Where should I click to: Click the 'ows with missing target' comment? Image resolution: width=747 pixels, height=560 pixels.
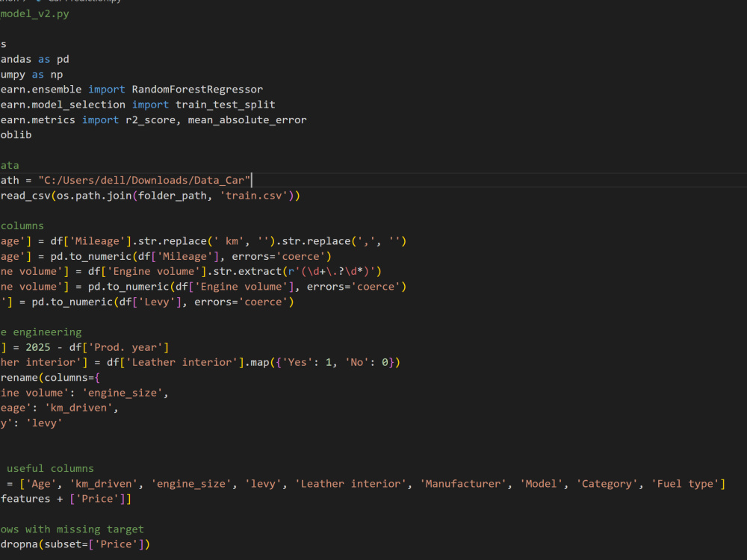pyautogui.click(x=72, y=529)
